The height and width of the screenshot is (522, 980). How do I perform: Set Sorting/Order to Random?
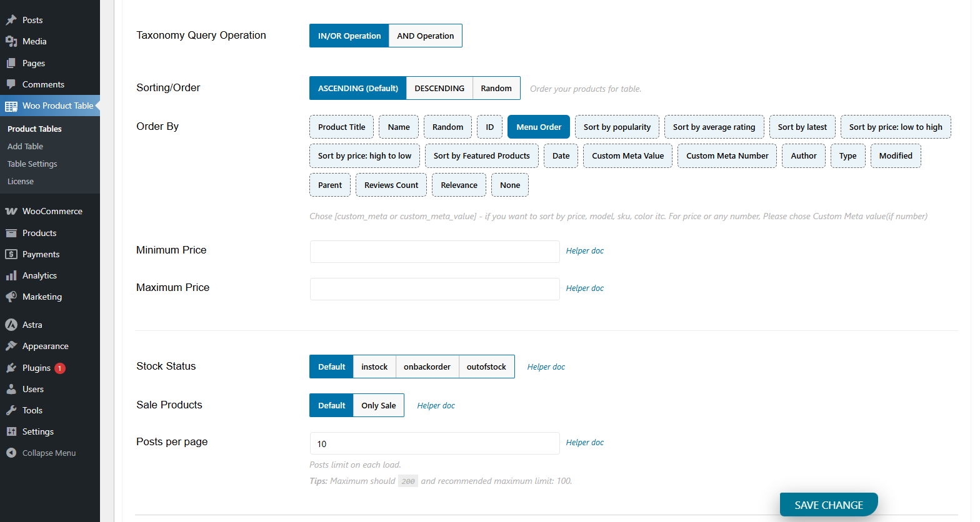(x=496, y=88)
